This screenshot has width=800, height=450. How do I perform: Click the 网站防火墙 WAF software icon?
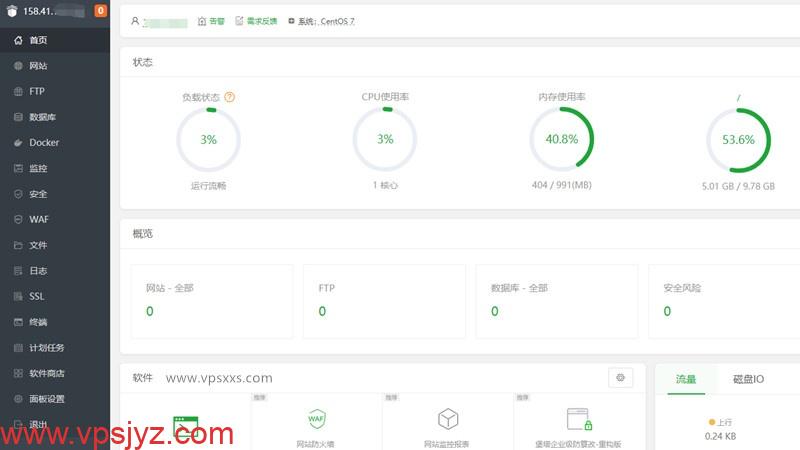pos(316,418)
